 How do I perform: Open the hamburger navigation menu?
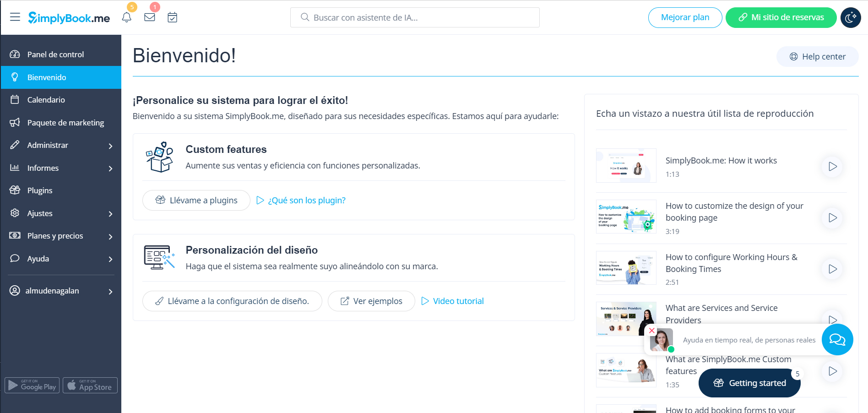coord(15,17)
